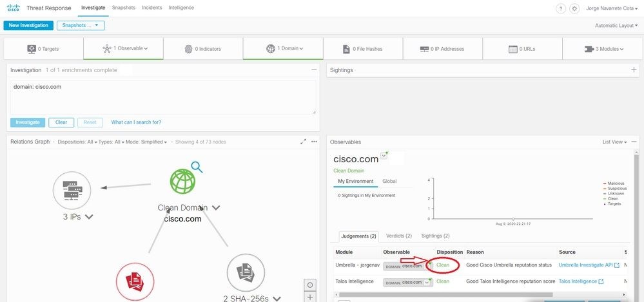644x302 pixels.
Task: Select the green Clean Domain globe node
Action: coord(183,181)
